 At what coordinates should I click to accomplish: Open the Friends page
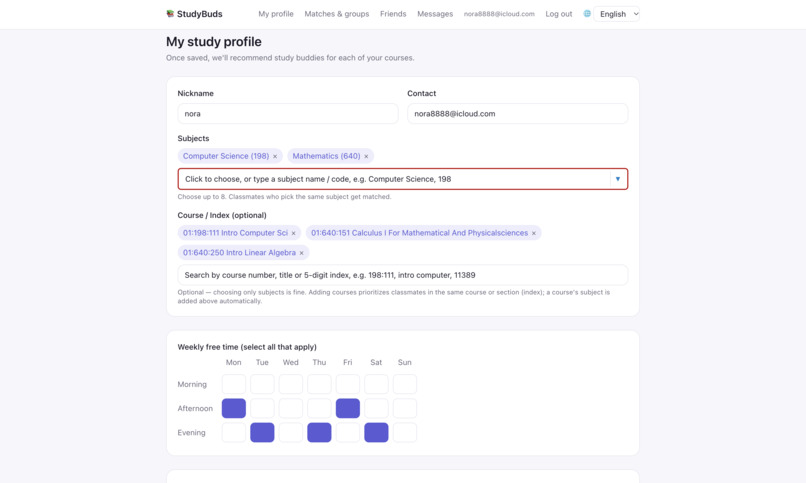pyautogui.click(x=393, y=14)
